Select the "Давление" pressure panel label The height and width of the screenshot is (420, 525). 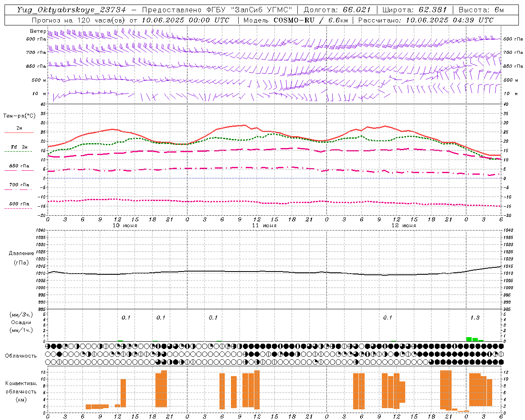tap(21, 253)
